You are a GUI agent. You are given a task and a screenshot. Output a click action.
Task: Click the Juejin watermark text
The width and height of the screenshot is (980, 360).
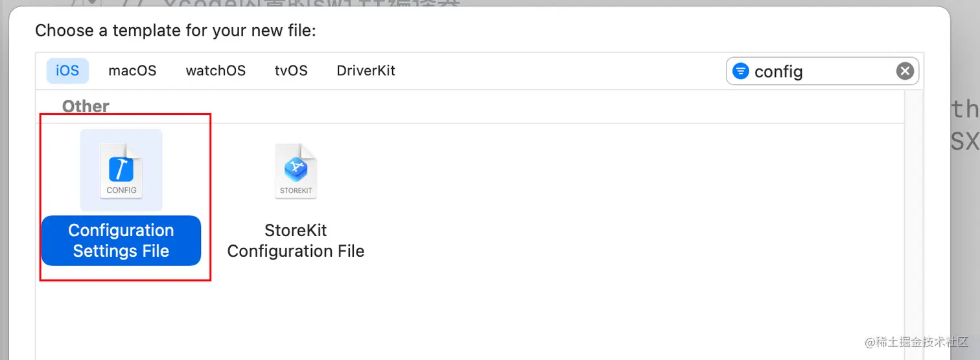(x=912, y=342)
